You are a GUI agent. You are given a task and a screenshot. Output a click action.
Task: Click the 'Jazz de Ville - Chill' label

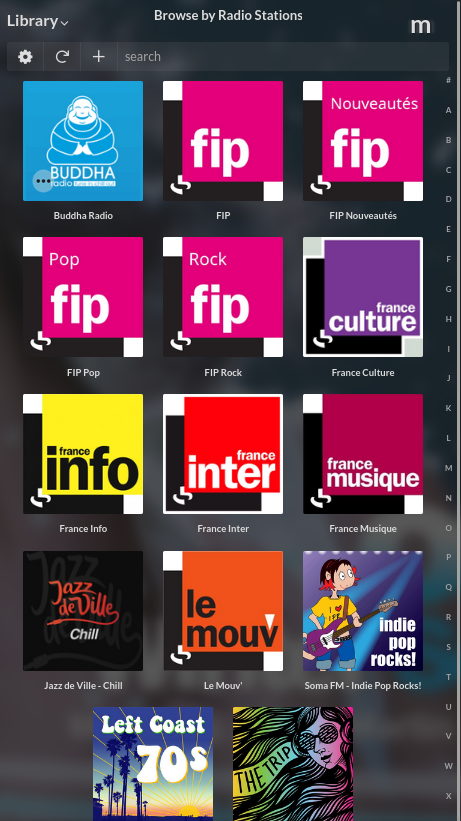click(x=83, y=685)
